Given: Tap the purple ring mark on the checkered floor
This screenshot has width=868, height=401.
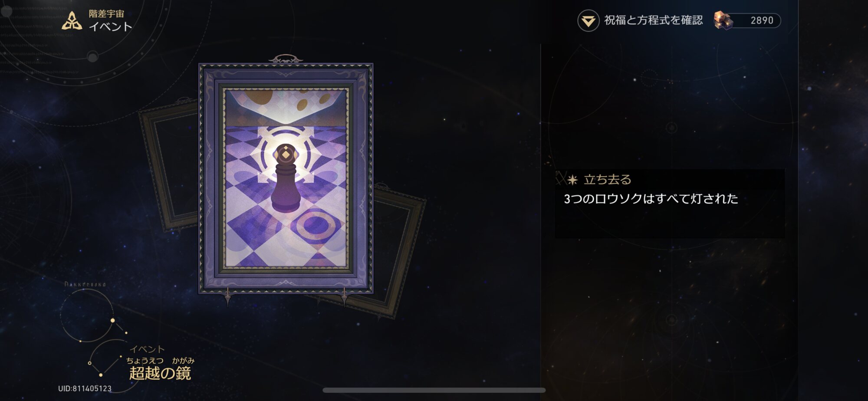Looking at the screenshot, I should 316,224.
